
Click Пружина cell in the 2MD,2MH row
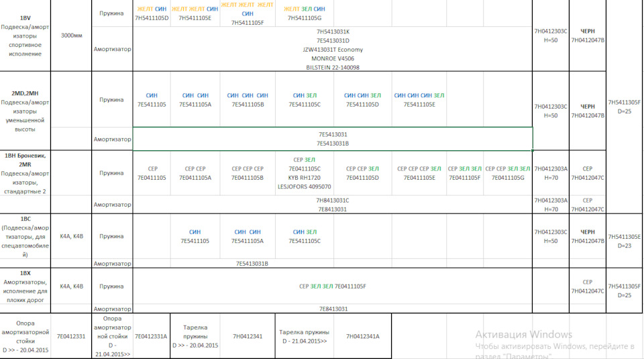112,99
